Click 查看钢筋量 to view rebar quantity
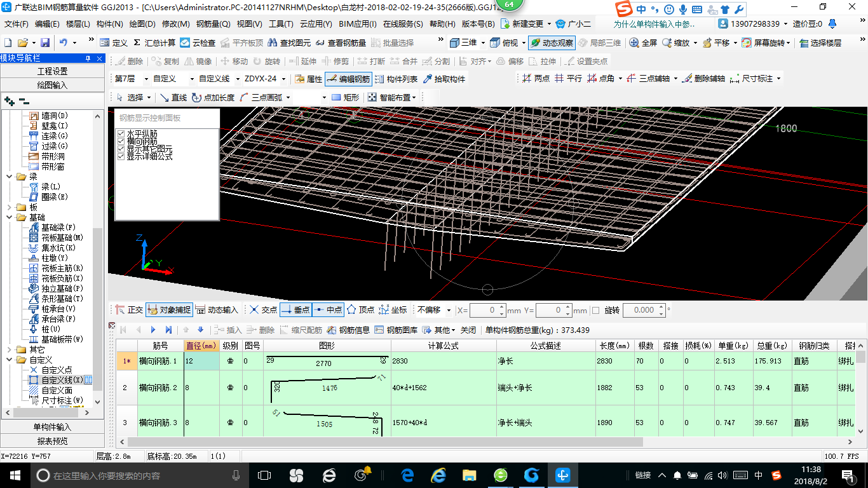This screenshot has width=868, height=488. (x=341, y=43)
